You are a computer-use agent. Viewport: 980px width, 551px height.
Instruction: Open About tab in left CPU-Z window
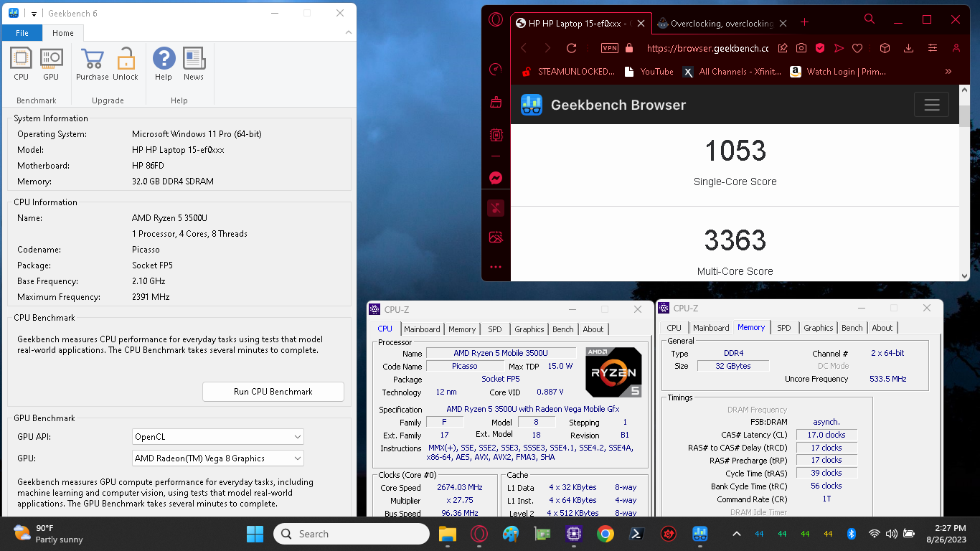coord(593,329)
